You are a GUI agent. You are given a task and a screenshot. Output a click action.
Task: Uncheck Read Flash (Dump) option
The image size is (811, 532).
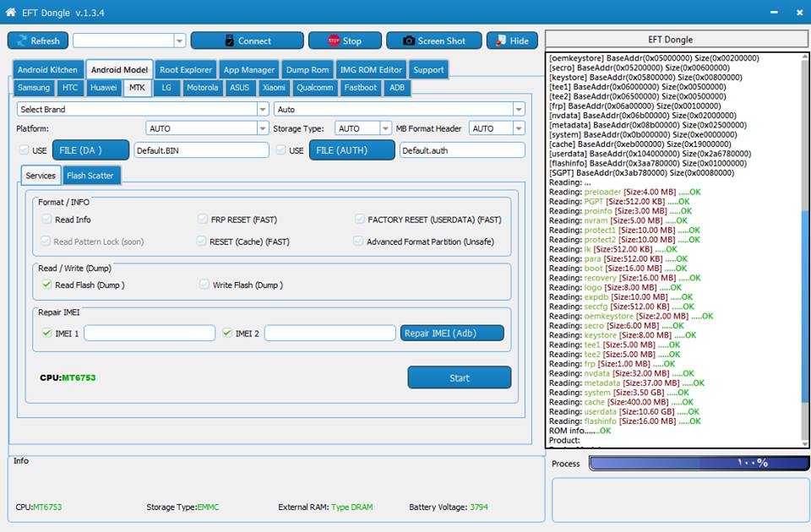pos(47,285)
